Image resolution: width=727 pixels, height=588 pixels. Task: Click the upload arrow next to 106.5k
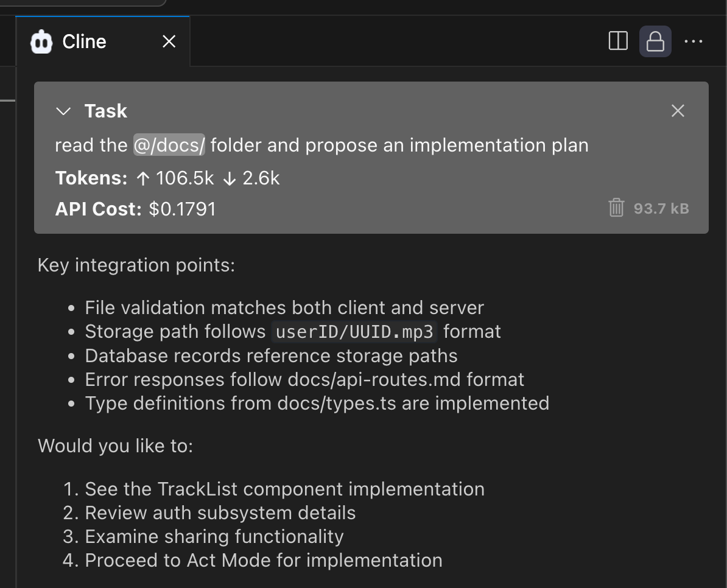(x=143, y=179)
